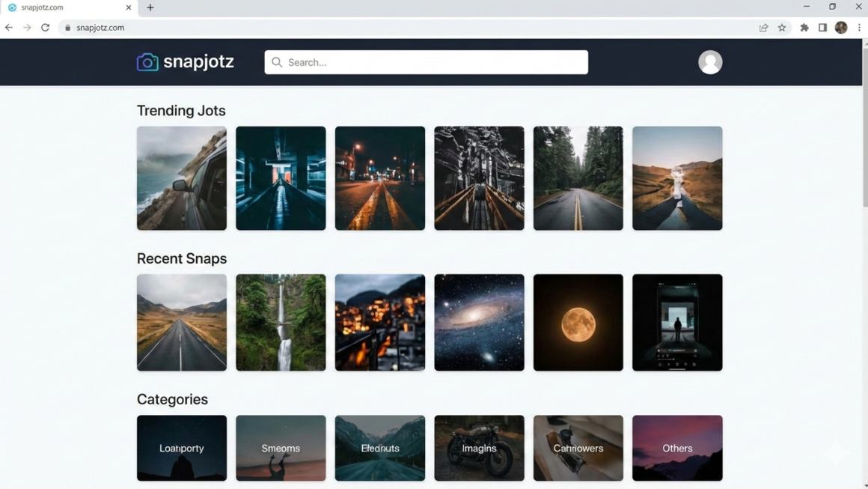Click the Chrome profile picture icon
Screen dimensions: 868x489
click(840, 27)
